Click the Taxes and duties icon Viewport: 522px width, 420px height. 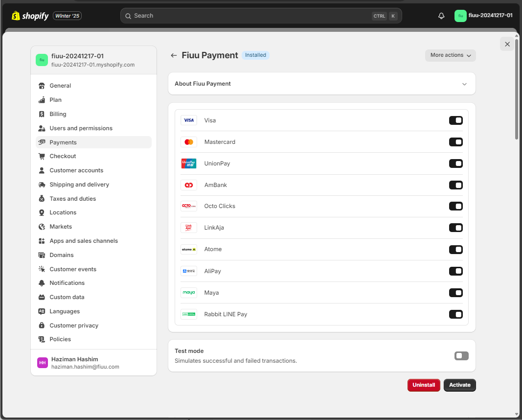(x=42, y=199)
